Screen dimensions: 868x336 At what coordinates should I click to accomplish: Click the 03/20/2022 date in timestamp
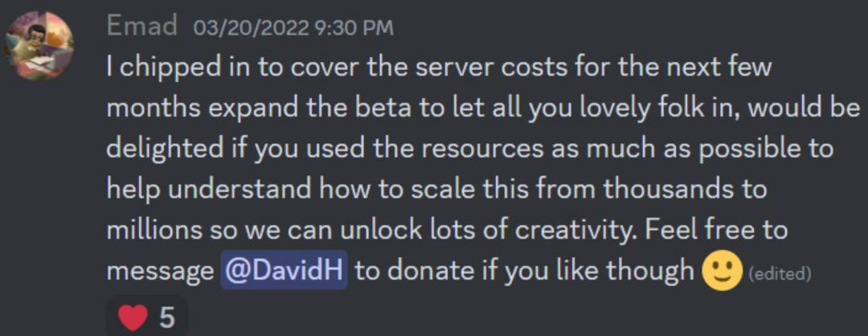pos(251,28)
